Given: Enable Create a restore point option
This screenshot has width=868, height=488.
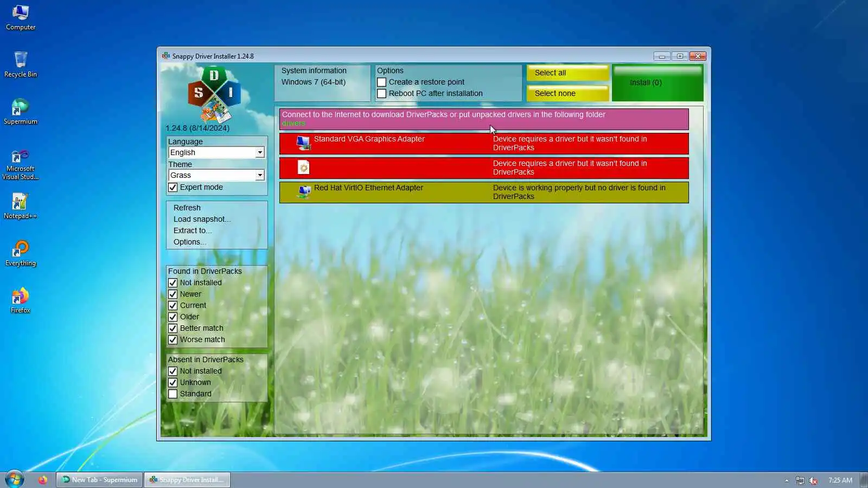Looking at the screenshot, I should (x=382, y=82).
